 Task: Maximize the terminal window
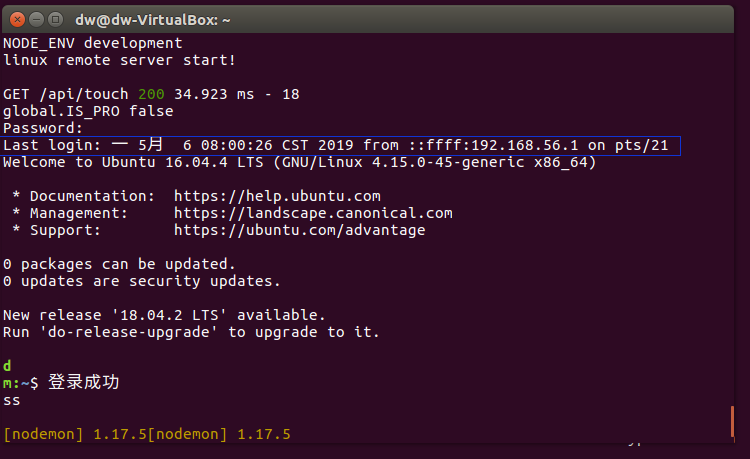point(55,20)
